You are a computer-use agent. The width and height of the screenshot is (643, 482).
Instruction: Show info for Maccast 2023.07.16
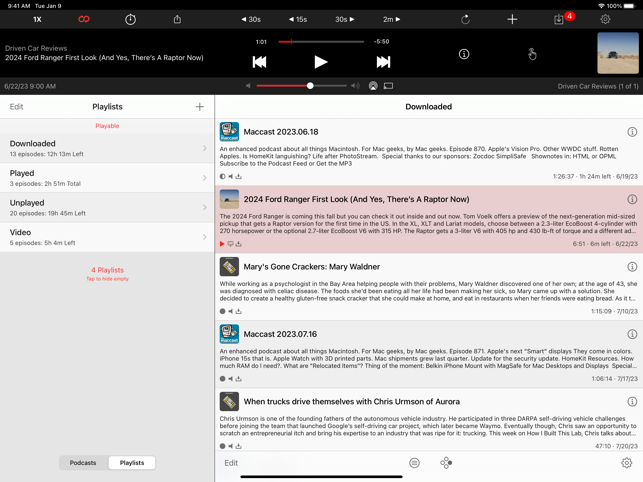[632, 334]
